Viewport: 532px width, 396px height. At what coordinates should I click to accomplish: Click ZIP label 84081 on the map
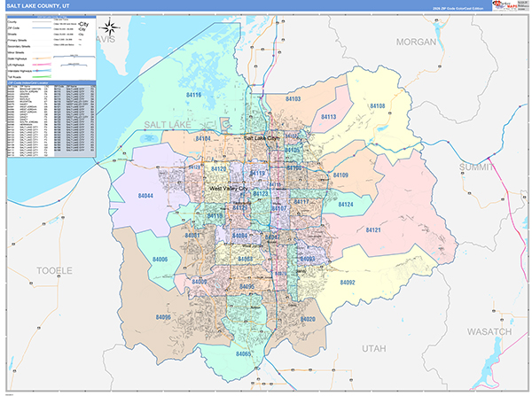(192, 236)
